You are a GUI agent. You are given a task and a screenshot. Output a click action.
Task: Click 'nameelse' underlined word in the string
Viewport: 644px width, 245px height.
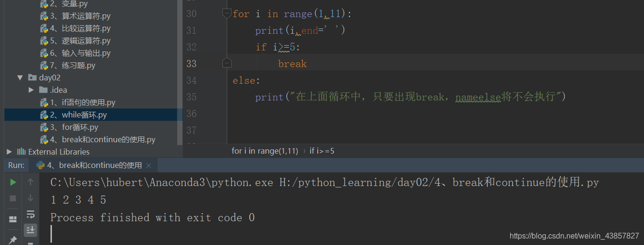[x=478, y=98]
